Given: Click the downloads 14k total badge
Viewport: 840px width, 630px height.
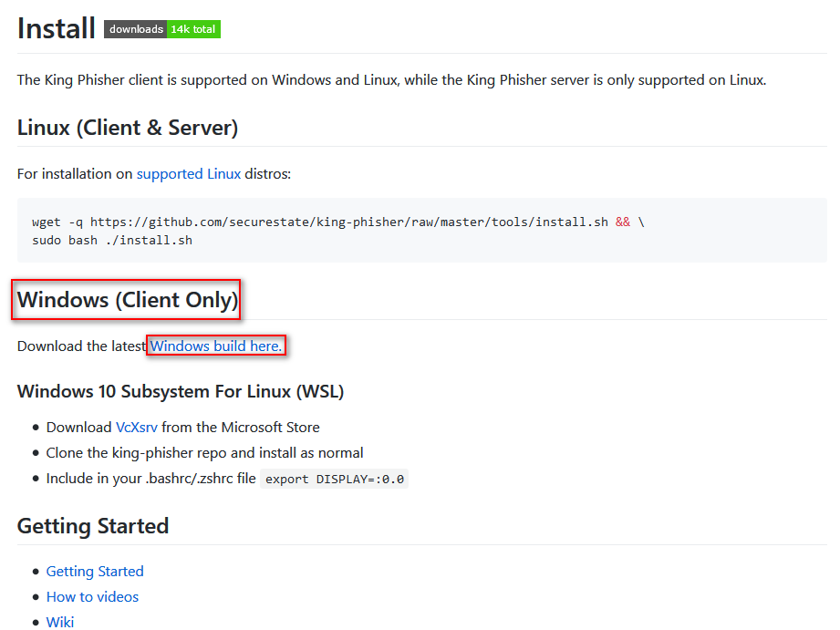Looking at the screenshot, I should coord(162,29).
